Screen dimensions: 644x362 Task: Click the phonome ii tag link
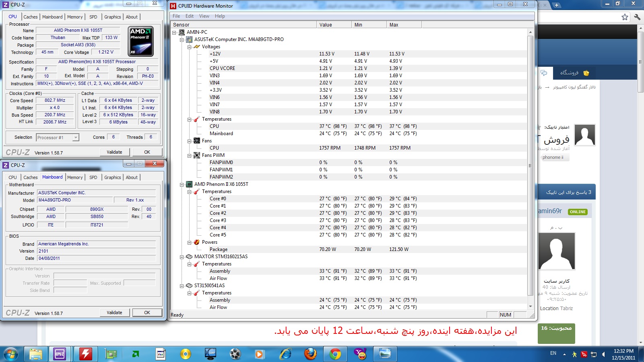click(553, 157)
